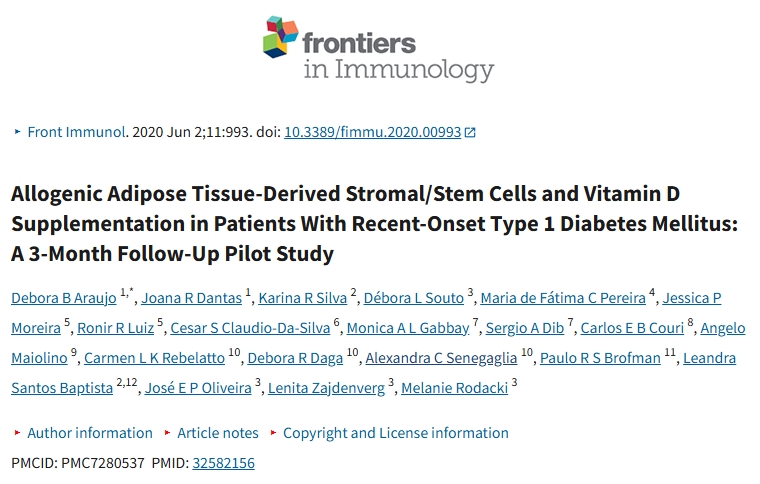The height and width of the screenshot is (484, 760).
Task: Click author Débora L Souto
Action: coord(413,298)
